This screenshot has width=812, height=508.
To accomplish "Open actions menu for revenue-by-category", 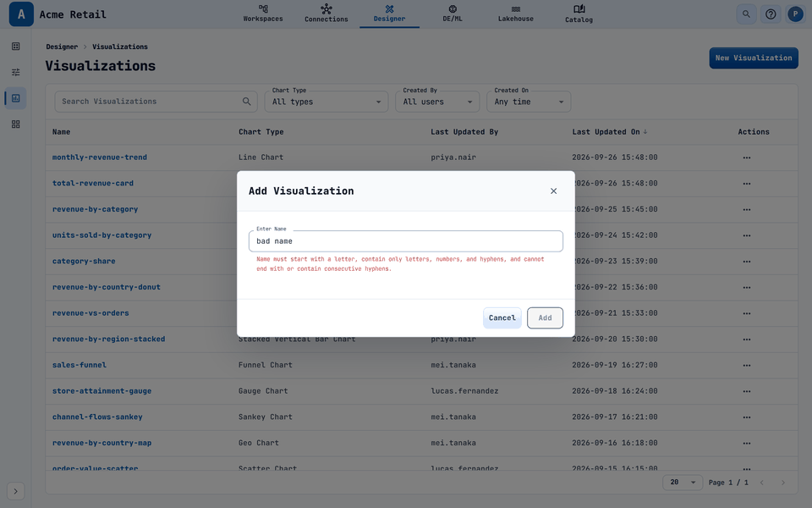I will click(x=747, y=209).
